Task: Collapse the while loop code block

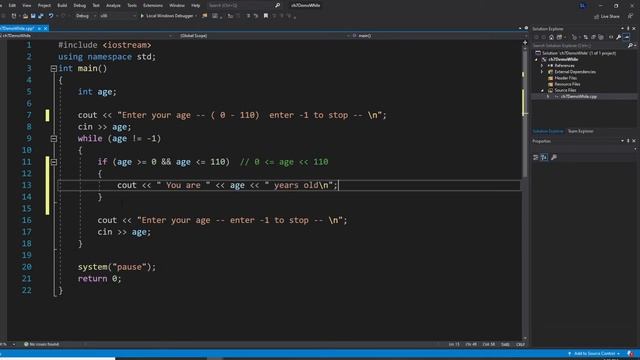Action: pos(53,139)
